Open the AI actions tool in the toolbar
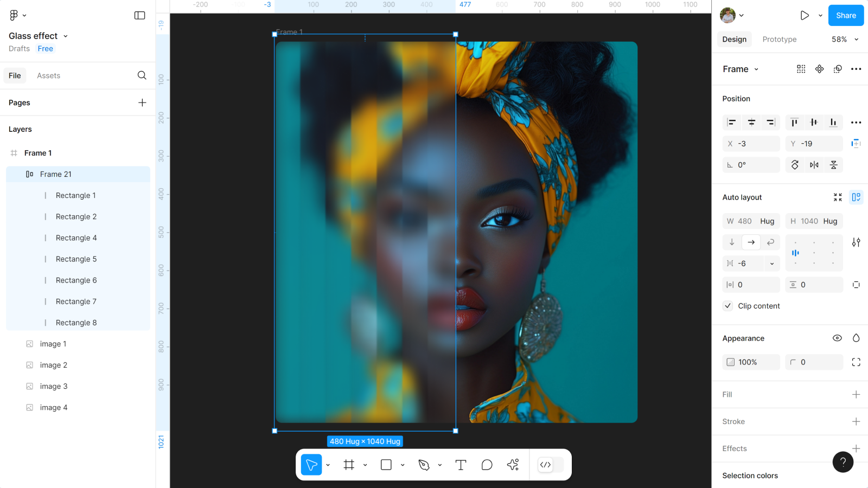Viewport: 868px width, 488px height. coord(513,465)
